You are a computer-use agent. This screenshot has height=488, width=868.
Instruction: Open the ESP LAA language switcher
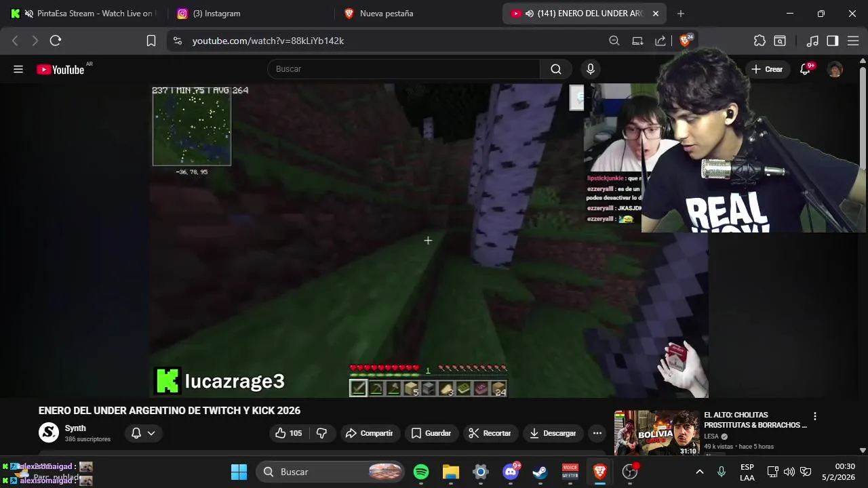coord(747,472)
